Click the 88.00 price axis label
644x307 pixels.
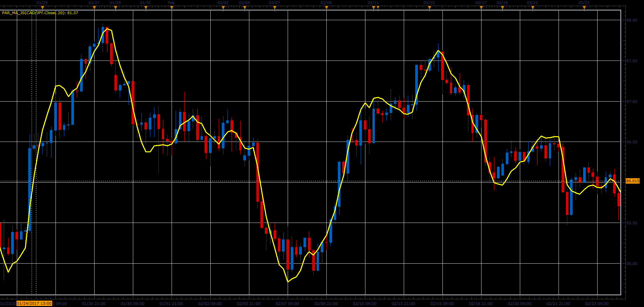point(632,20)
